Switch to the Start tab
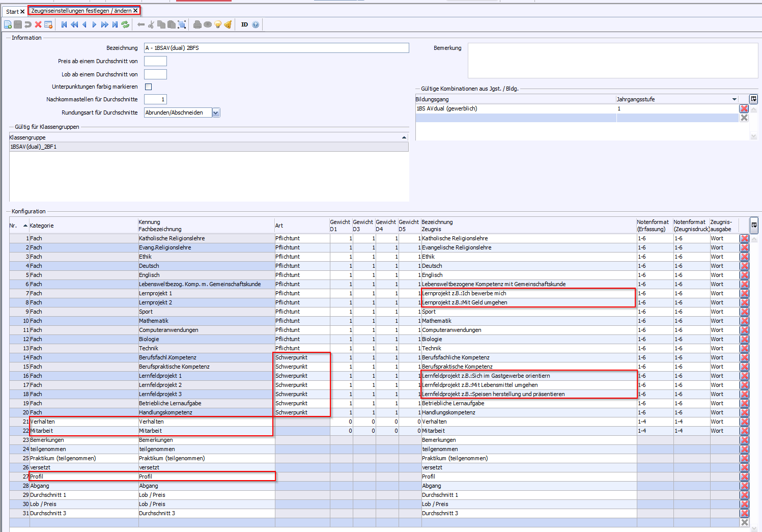 click(12, 11)
